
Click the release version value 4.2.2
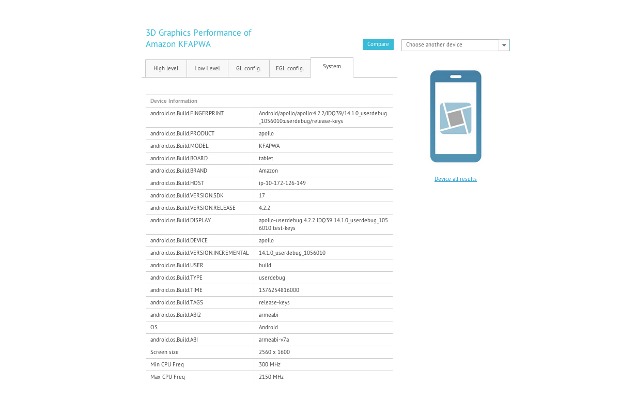pyautogui.click(x=265, y=208)
